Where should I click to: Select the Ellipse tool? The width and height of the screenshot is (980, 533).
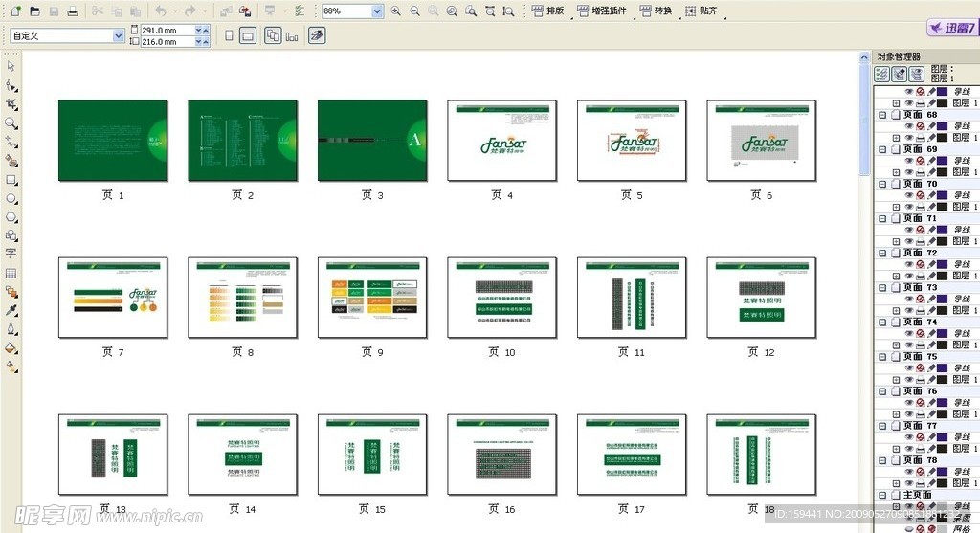click(x=11, y=199)
